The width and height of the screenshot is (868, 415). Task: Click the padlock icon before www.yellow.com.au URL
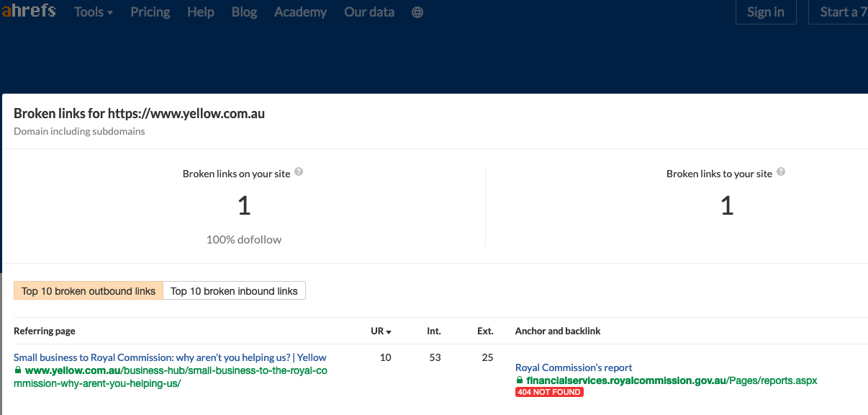pyautogui.click(x=18, y=370)
